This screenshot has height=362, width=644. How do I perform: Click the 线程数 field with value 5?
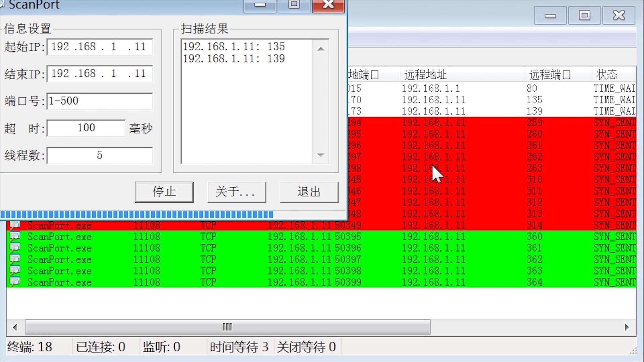click(100, 155)
